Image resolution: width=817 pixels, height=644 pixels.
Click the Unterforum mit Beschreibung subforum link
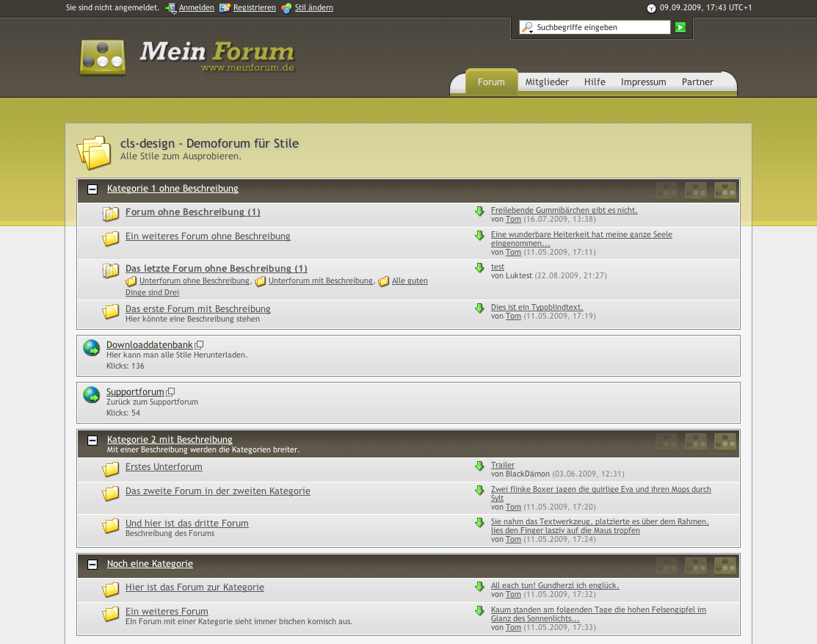[x=320, y=281]
